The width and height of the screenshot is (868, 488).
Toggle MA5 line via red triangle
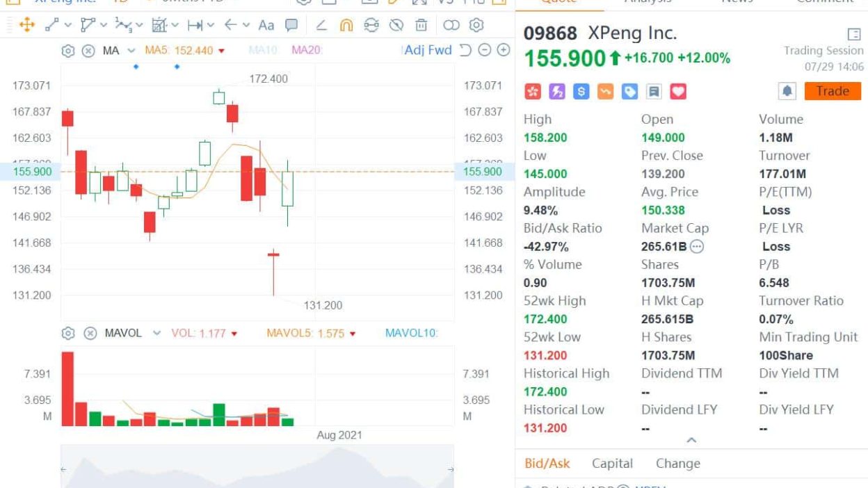221,51
